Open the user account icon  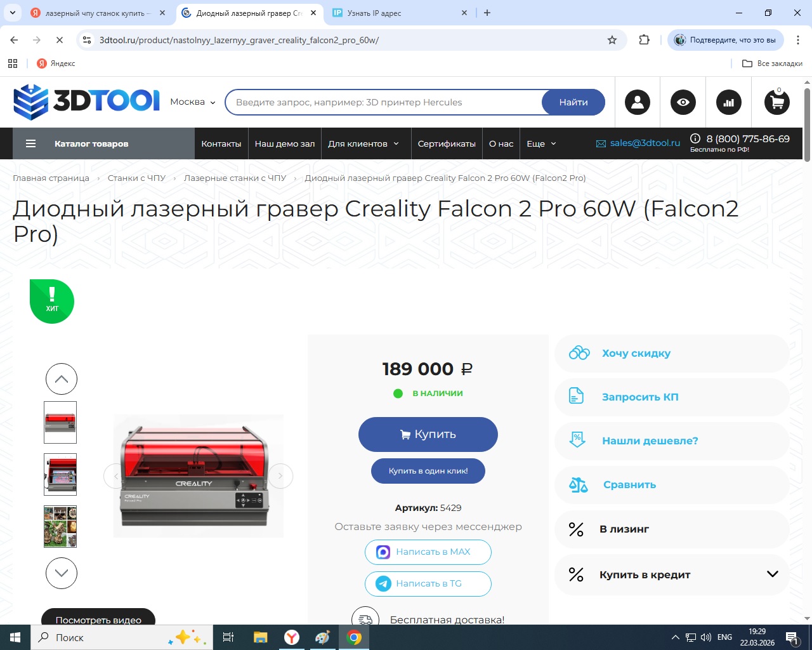pos(637,102)
